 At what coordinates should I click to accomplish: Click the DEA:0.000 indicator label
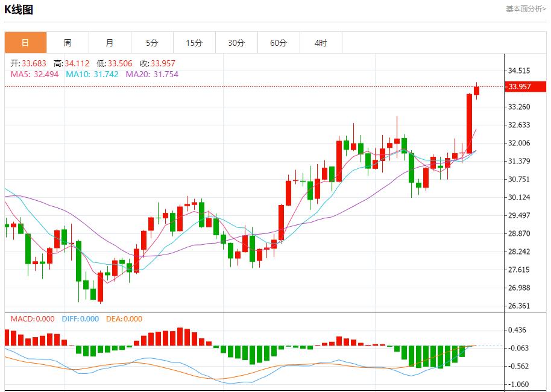tap(124, 319)
